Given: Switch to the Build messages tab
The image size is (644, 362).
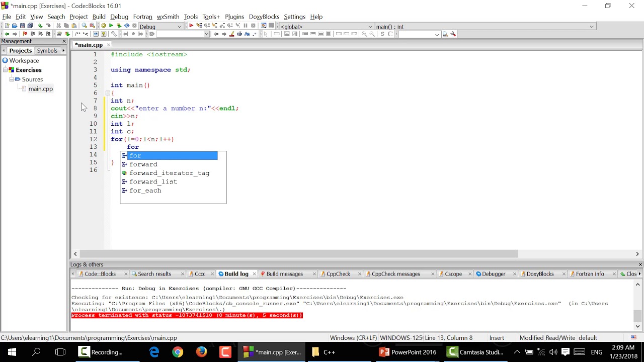Looking at the screenshot, I should pyautogui.click(x=284, y=274).
